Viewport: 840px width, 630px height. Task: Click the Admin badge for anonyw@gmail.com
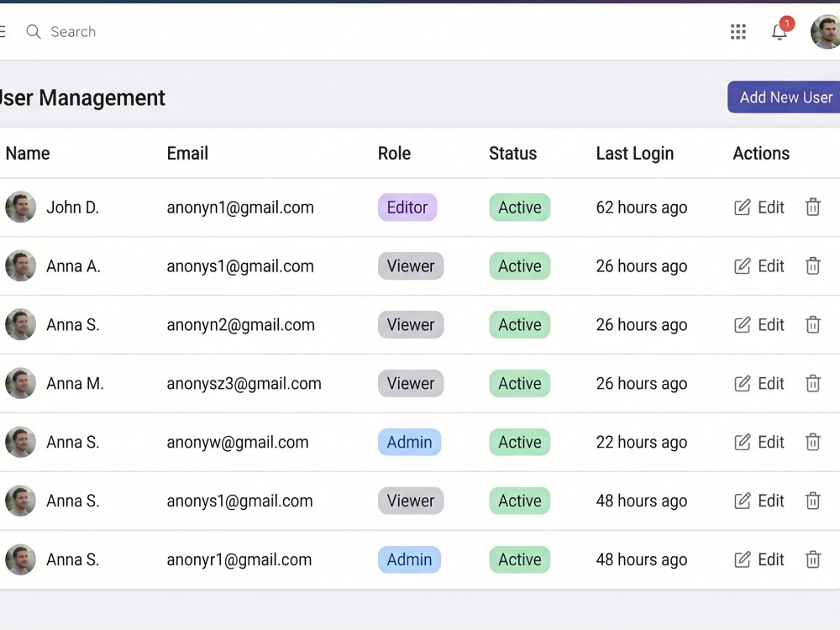(409, 442)
